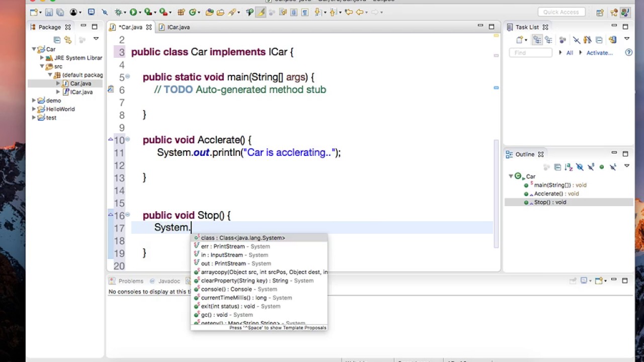644x362 pixels.
Task: Click the Debug bug icon
Action: click(x=120, y=12)
